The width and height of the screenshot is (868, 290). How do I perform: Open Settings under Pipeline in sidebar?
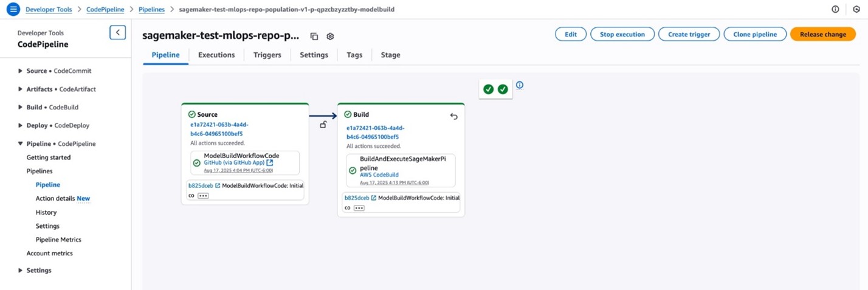coord(47,226)
